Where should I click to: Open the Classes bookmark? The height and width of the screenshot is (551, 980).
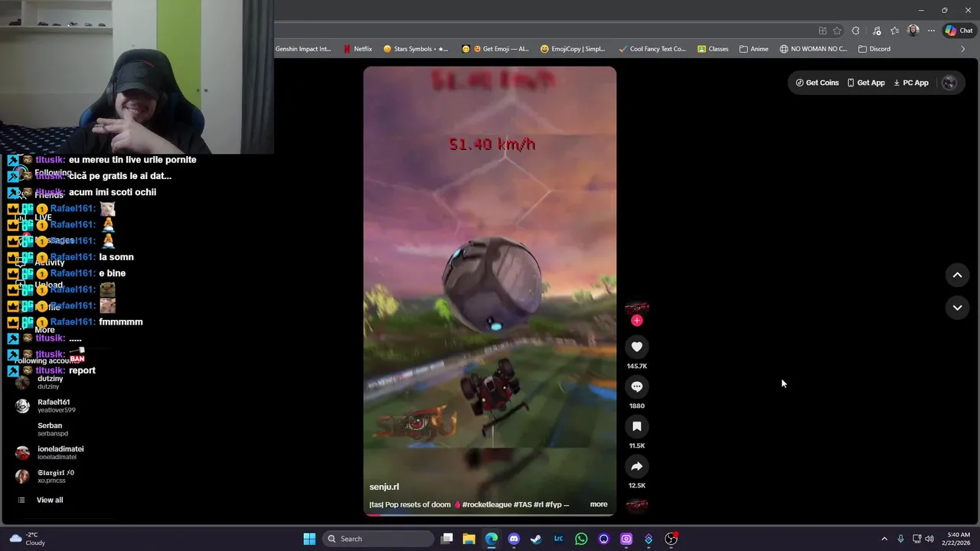(713, 49)
